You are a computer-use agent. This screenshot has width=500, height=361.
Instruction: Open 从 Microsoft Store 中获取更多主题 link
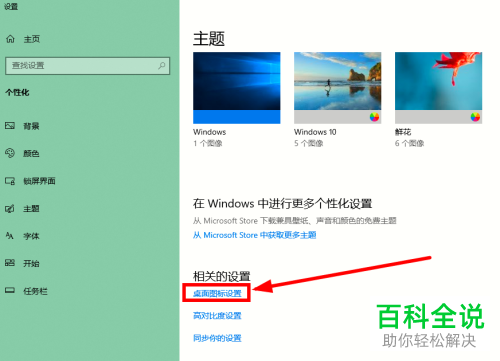click(254, 235)
